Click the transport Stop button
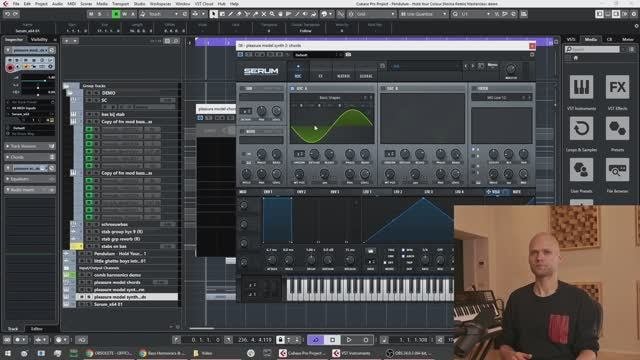Screen dimensions: 640x360 click(x=332, y=340)
